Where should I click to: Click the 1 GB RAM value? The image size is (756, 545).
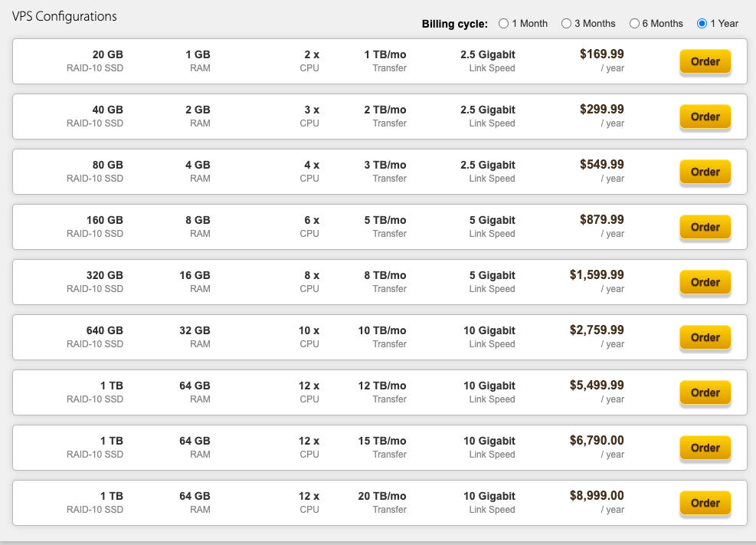(198, 54)
